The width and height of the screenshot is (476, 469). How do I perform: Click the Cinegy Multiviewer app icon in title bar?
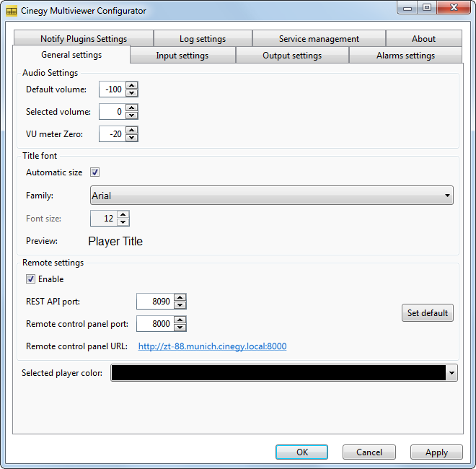(12, 12)
